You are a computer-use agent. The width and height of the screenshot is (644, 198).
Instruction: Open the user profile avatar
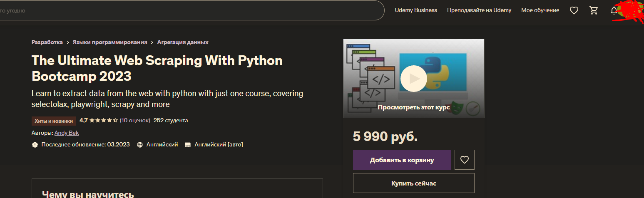tap(630, 10)
